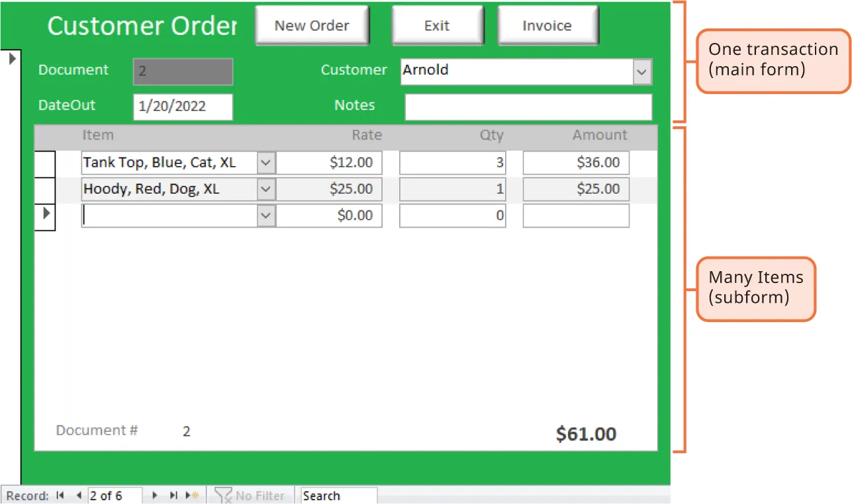This screenshot has width=852, height=504.
Task: Expand the Item combo box on the empty row
Action: coord(265,214)
